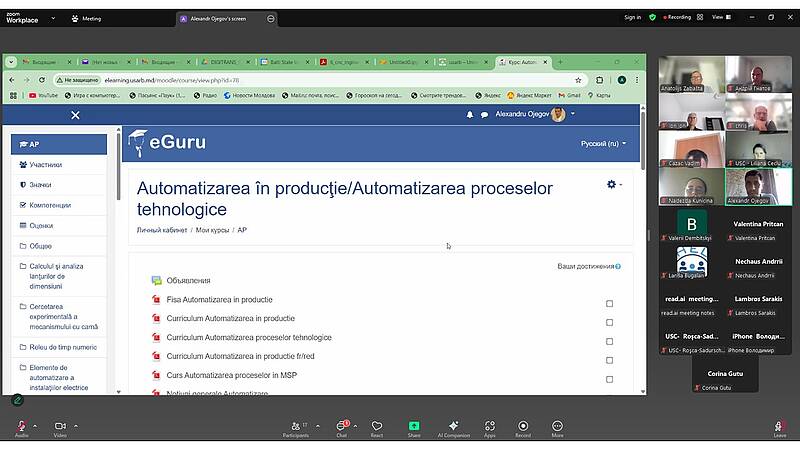800x450 pixels.
Task: Open the PDF icon for Curs Automatizarea proceselor in MSP
Action: click(156, 375)
